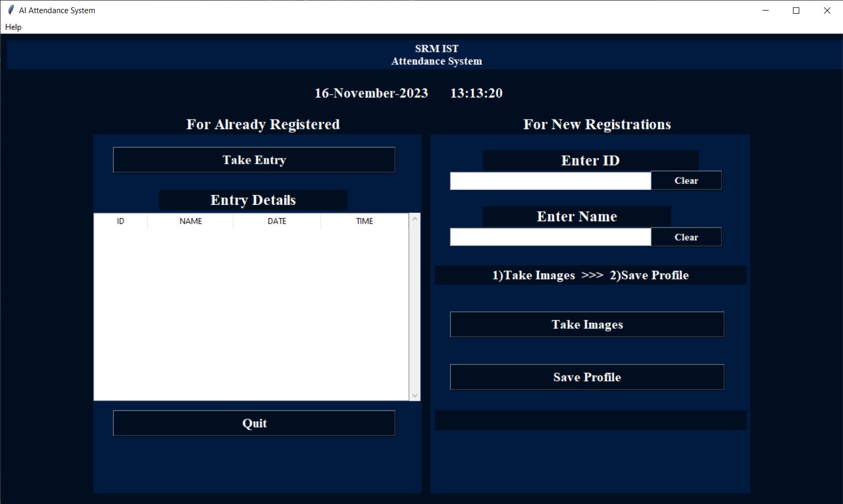843x504 pixels.
Task: Click the date text 16-November-2023
Action: (371, 93)
